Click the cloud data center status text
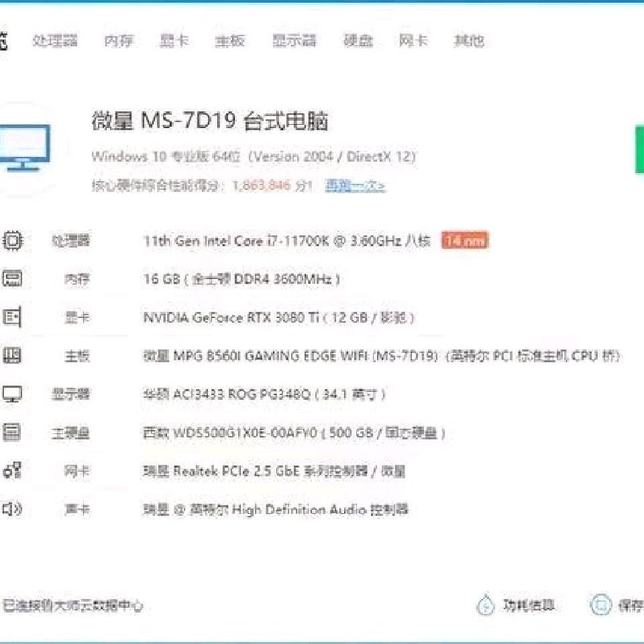The width and height of the screenshot is (644, 644). 72,605
